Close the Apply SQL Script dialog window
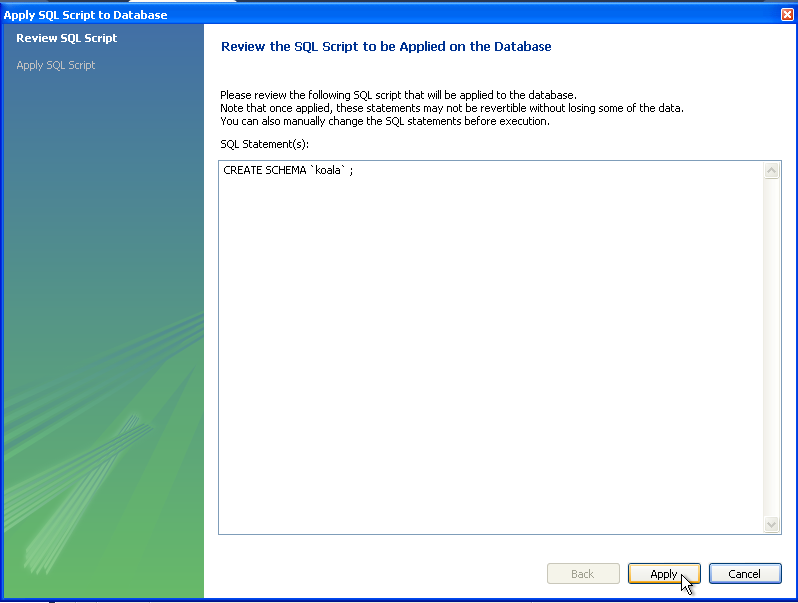The width and height of the screenshot is (798, 603). [x=786, y=15]
